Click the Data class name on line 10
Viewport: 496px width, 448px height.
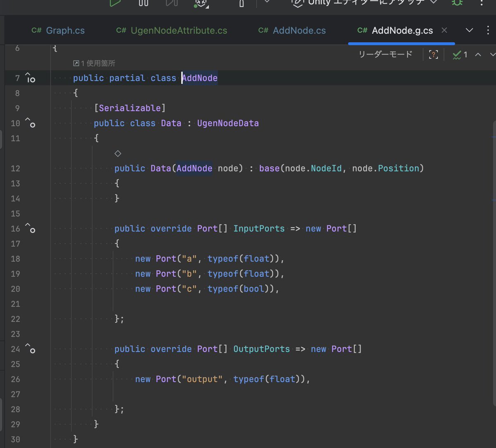point(171,123)
